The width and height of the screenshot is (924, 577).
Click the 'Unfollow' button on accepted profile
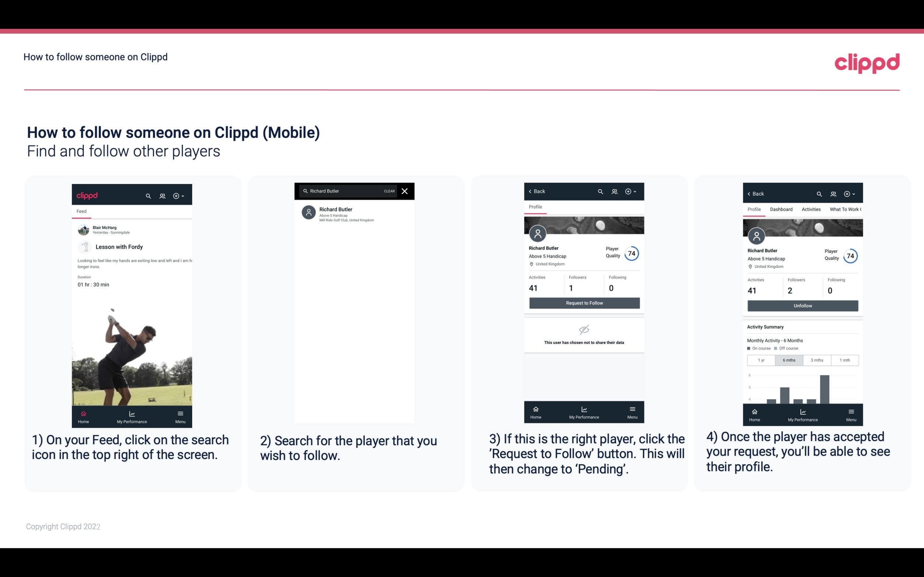pyautogui.click(x=802, y=305)
